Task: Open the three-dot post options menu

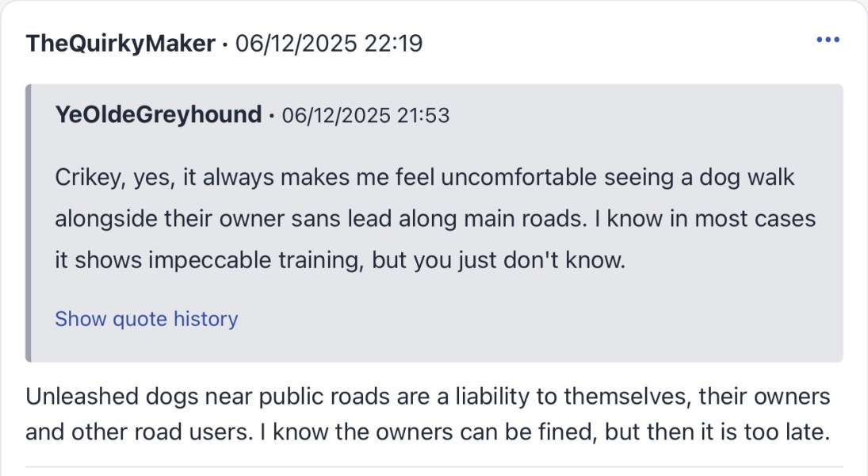Action: (x=828, y=40)
